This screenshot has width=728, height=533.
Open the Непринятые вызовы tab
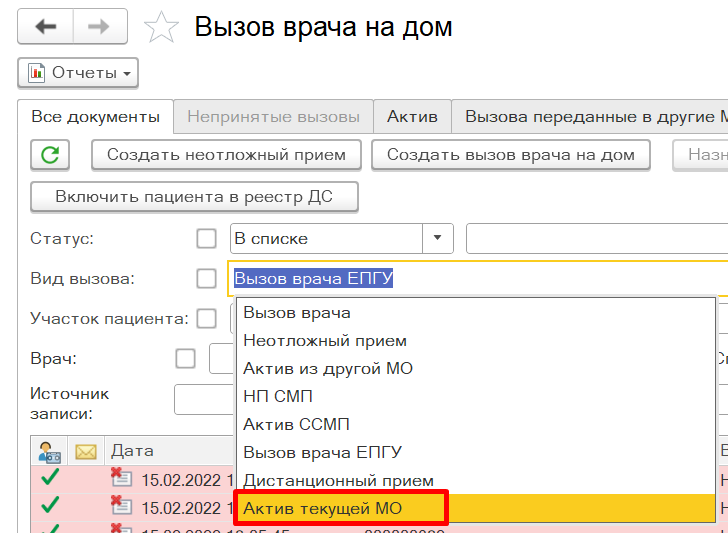273,117
